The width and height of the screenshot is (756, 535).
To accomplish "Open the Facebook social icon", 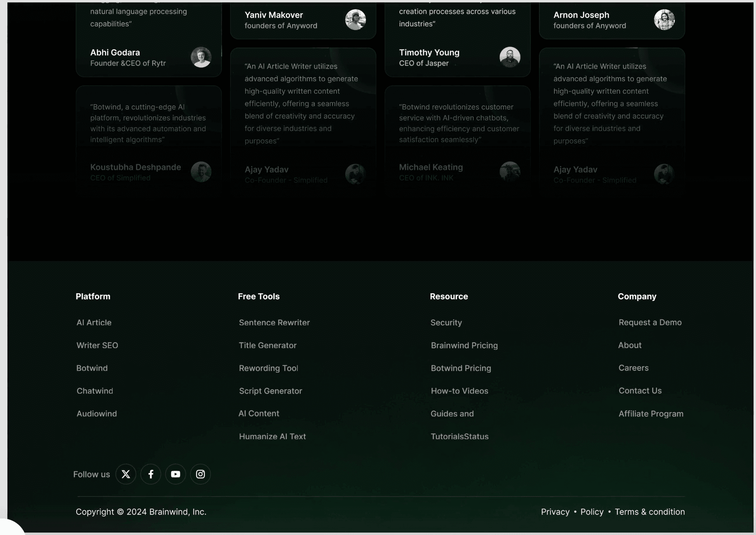I will coord(151,474).
